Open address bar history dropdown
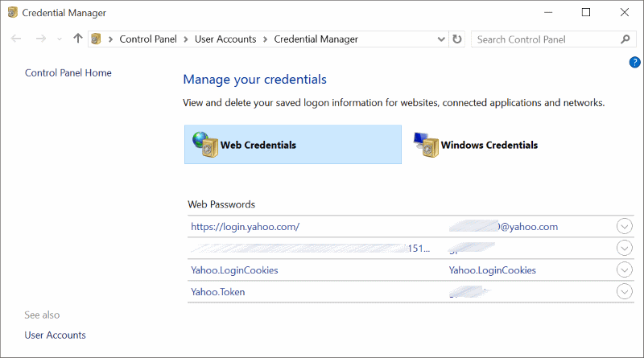 [x=441, y=39]
